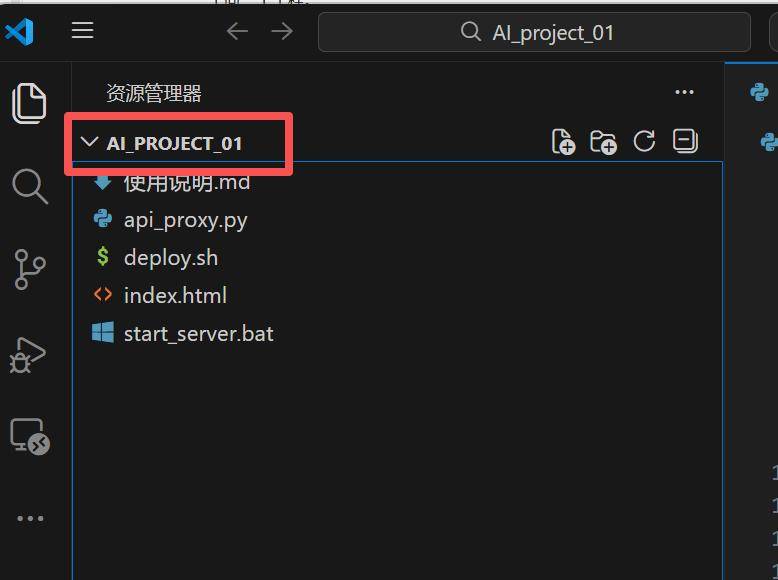
Task: Collapse all folders in Explorer
Action: click(685, 142)
